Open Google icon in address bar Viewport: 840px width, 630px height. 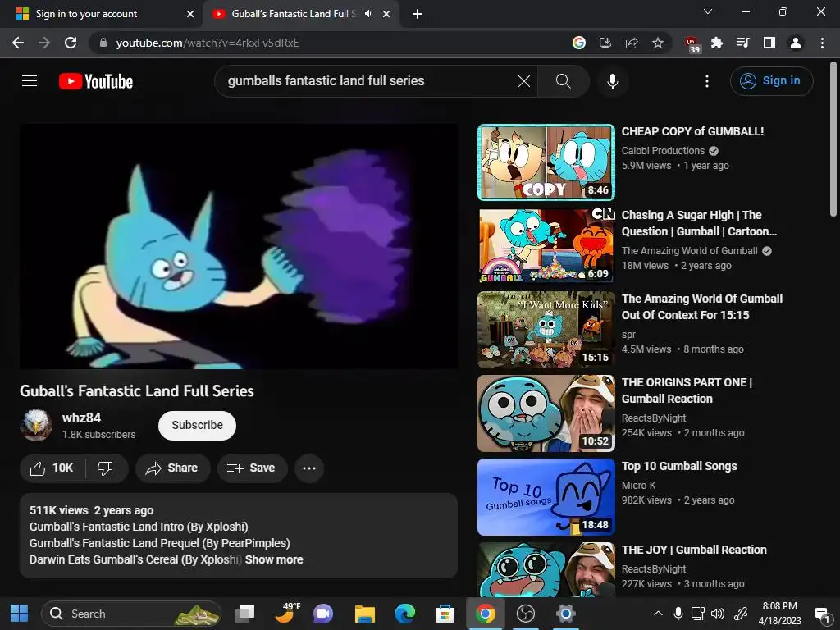pyautogui.click(x=578, y=43)
